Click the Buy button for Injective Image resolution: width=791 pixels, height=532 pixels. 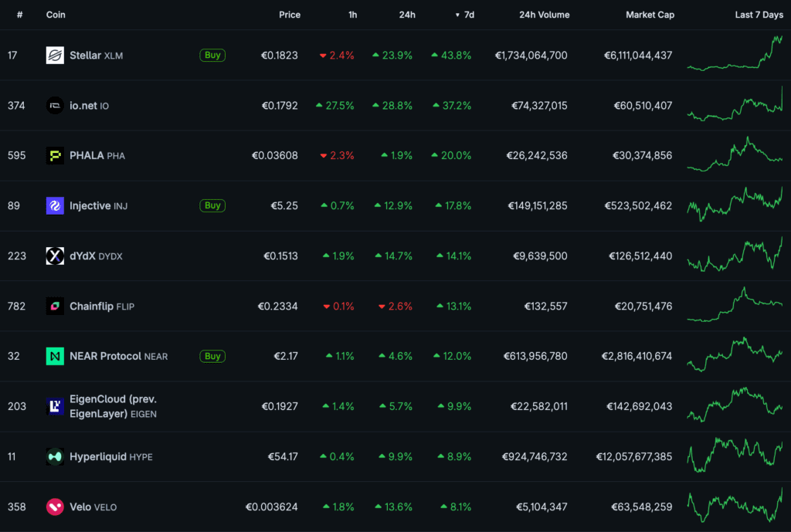pyautogui.click(x=212, y=205)
